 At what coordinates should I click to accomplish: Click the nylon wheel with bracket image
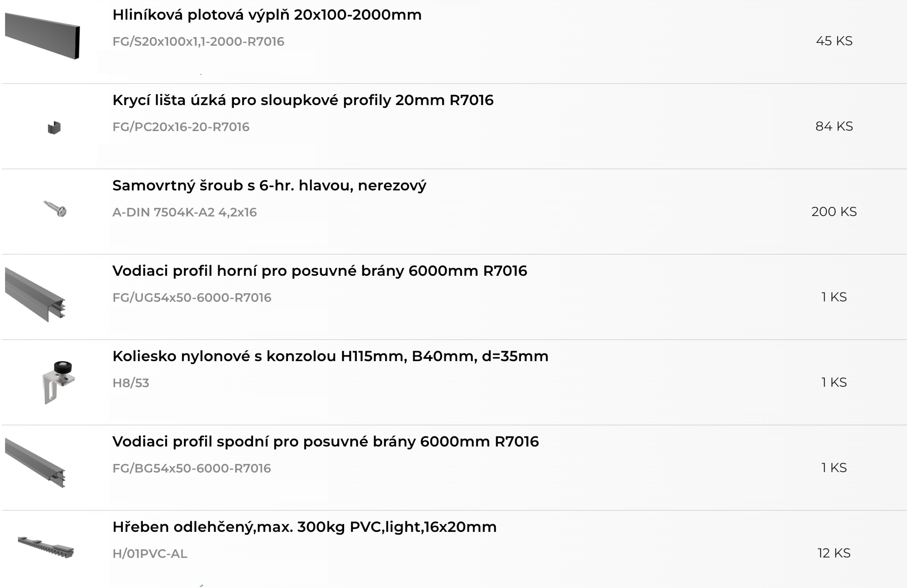59,382
